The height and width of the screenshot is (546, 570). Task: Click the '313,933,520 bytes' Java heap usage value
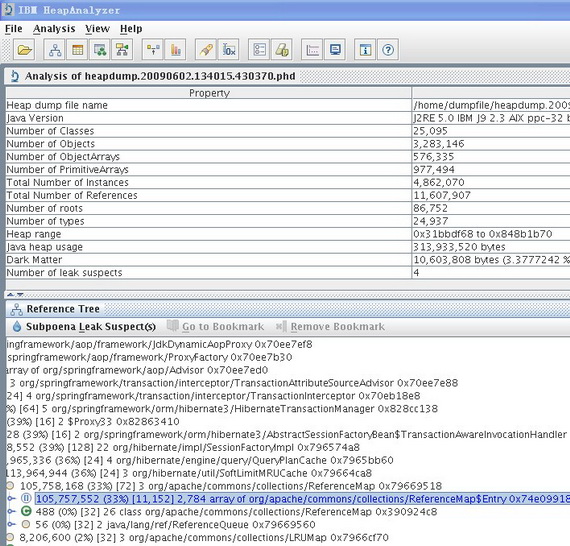pyautogui.click(x=459, y=247)
